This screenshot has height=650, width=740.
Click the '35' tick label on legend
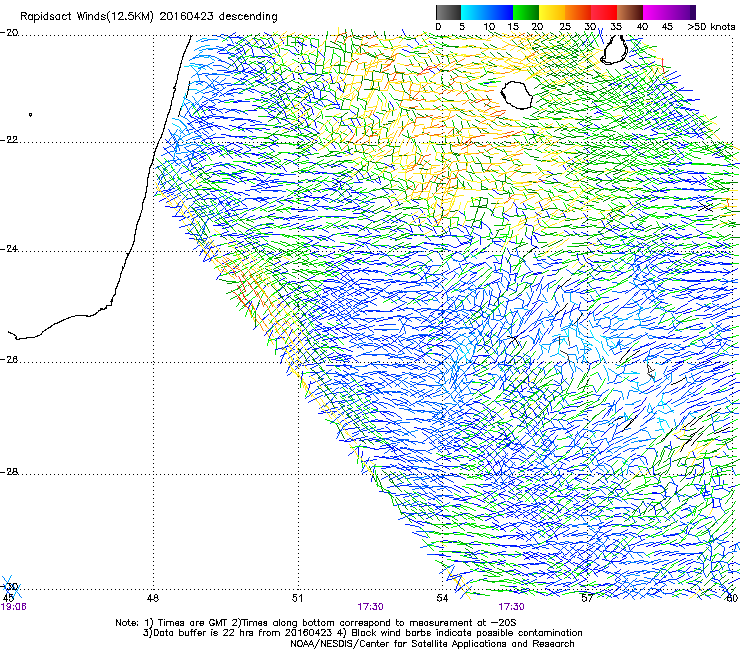616,27
